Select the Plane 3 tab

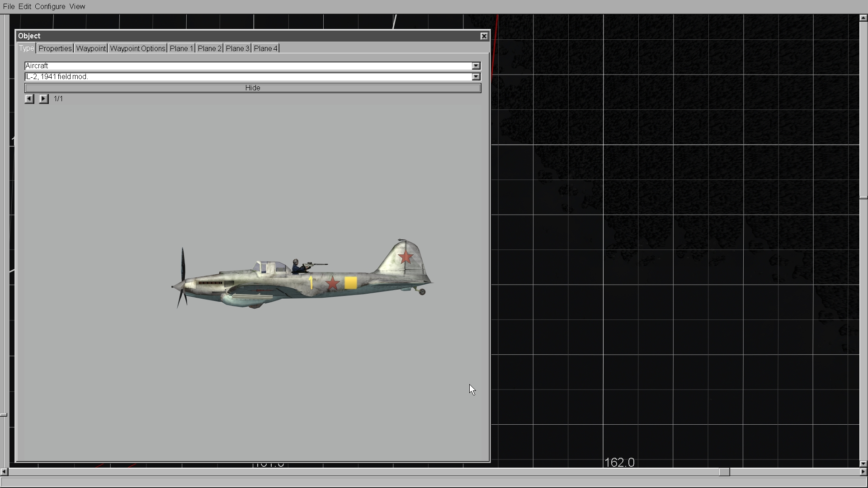tap(237, 48)
